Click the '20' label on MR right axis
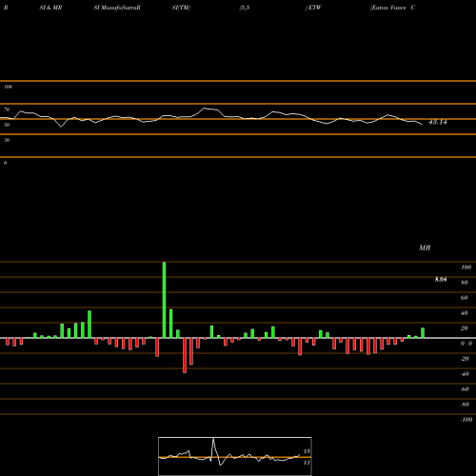 [465, 328]
